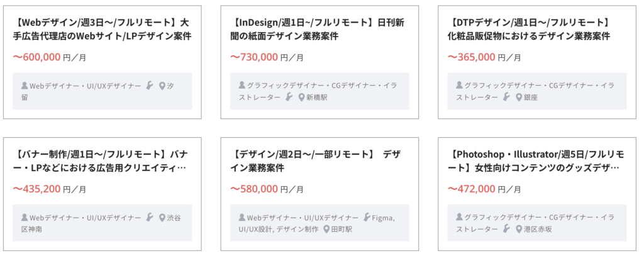Viewport: 644px width, 258px height.
Task: Click the 〜435,200 円/月 price text
Action: (50, 189)
